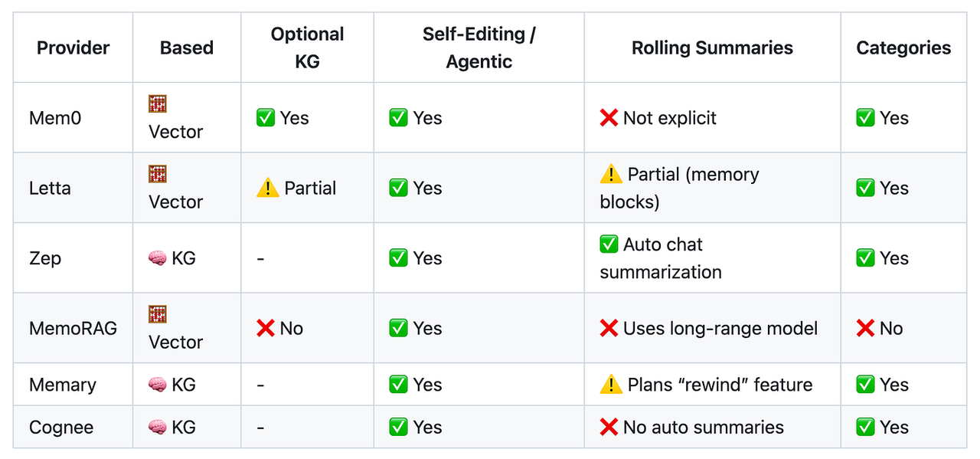Click the MemoRAG provider name
The width and height of the screenshot is (980, 459).
73,329
